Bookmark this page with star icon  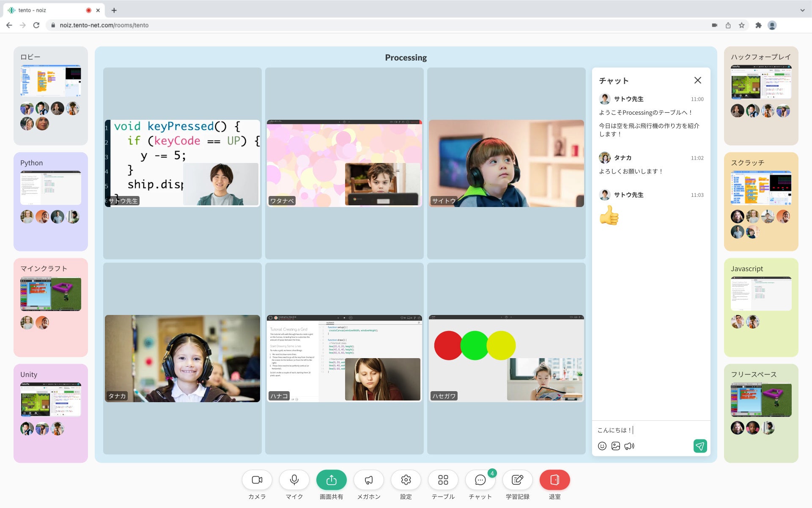(742, 25)
